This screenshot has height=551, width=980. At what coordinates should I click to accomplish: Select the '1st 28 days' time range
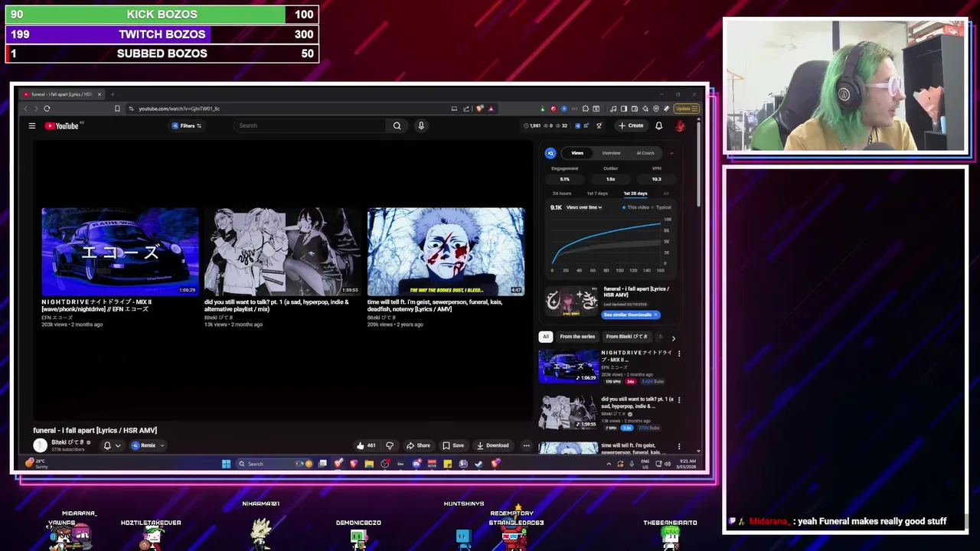(x=635, y=194)
